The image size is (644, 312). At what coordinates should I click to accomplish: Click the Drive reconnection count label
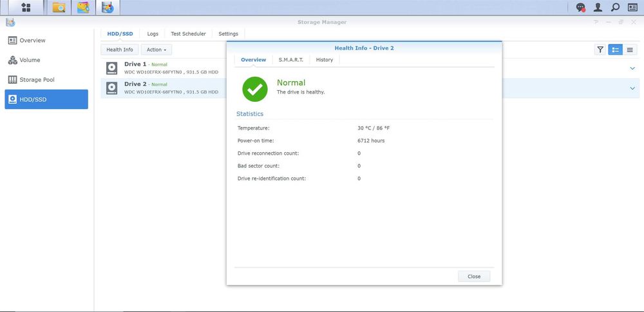coord(268,153)
